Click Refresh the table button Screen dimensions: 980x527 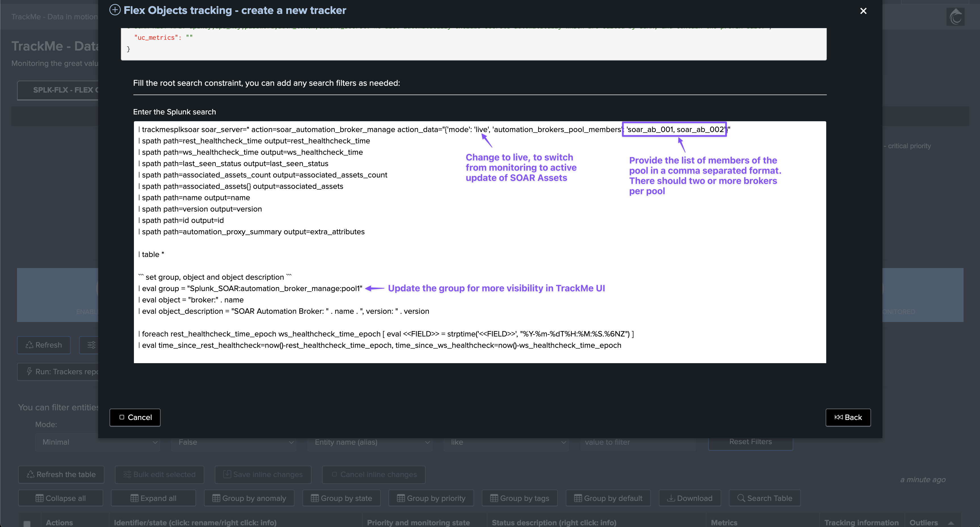pyautogui.click(x=61, y=474)
